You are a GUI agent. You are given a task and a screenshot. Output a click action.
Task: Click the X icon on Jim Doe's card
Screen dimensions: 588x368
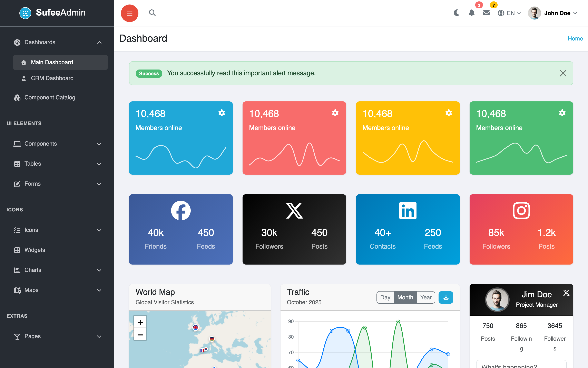click(566, 293)
